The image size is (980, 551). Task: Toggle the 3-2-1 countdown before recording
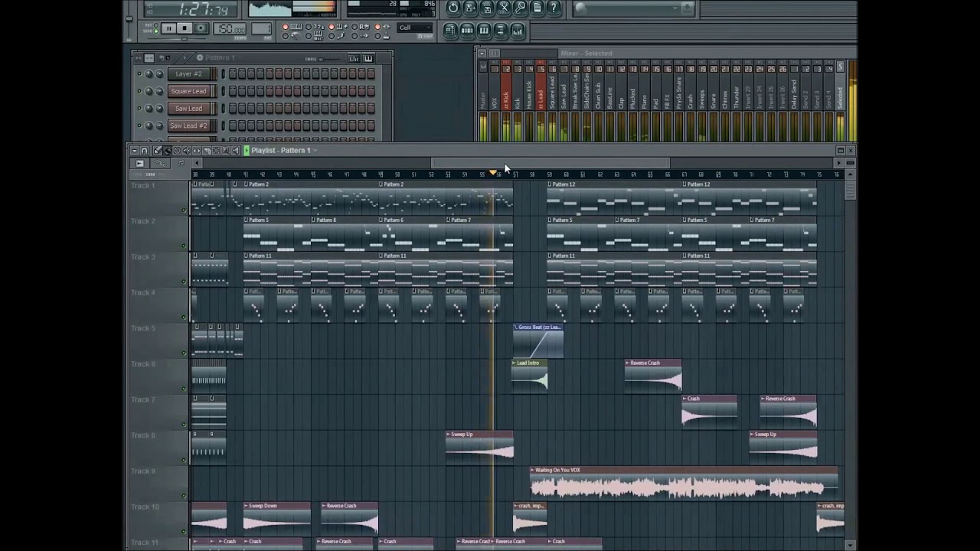point(309,26)
